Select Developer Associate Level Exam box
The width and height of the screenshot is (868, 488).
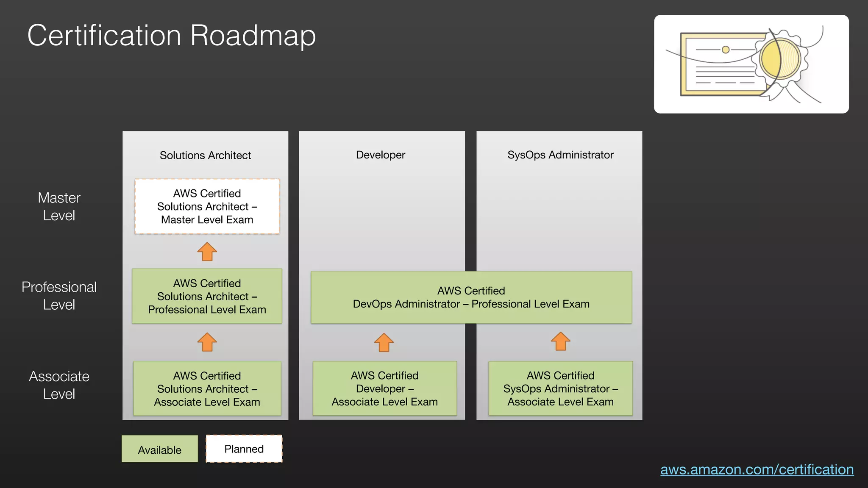pyautogui.click(x=384, y=388)
